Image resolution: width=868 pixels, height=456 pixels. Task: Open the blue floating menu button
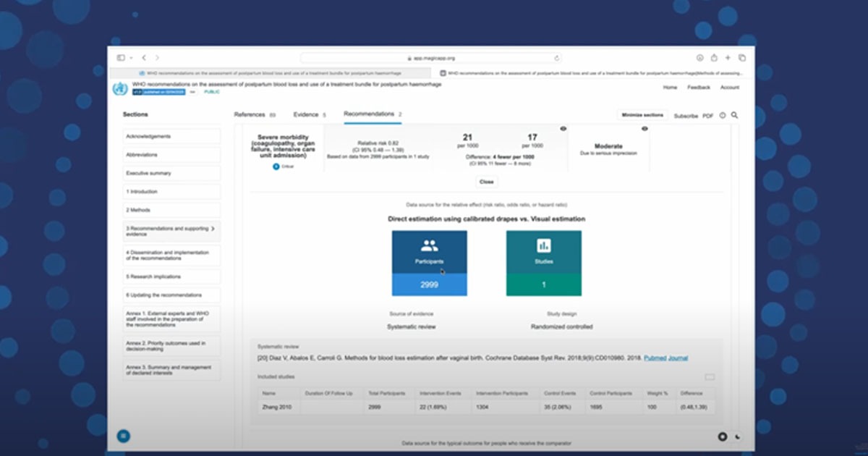click(x=124, y=436)
